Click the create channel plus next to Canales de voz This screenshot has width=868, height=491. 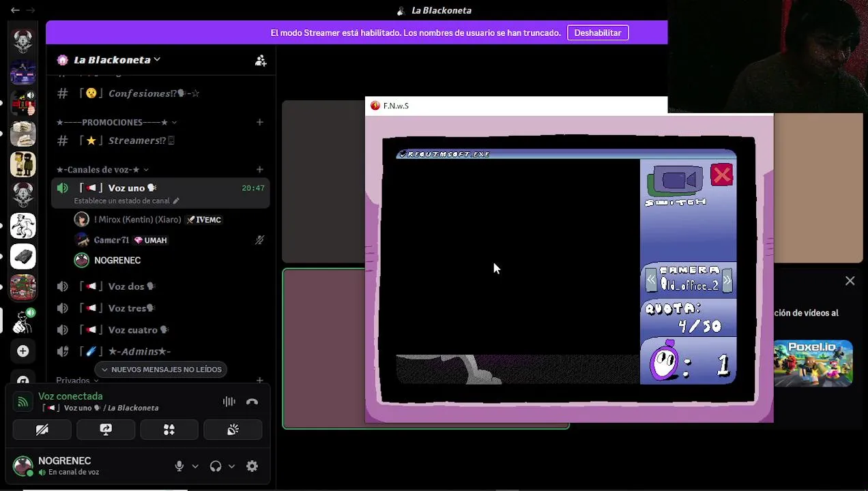pyautogui.click(x=259, y=169)
